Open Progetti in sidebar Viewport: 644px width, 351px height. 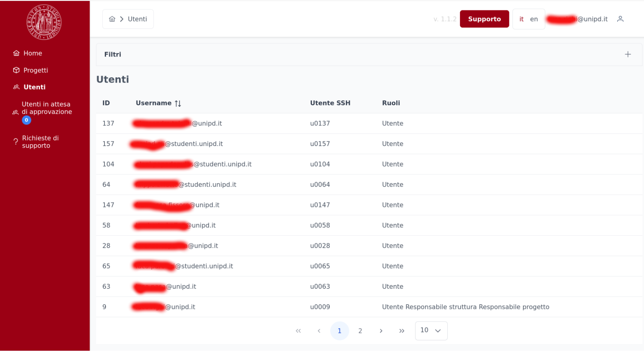click(x=35, y=70)
